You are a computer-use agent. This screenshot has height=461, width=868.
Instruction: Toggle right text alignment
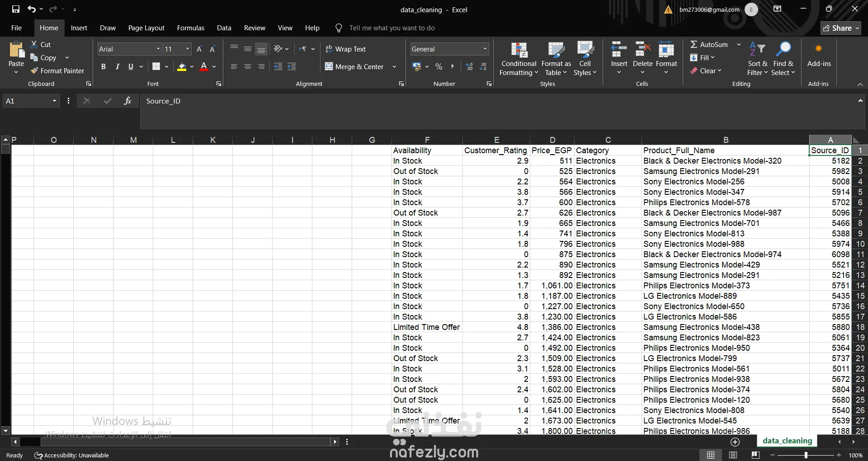[261, 66]
